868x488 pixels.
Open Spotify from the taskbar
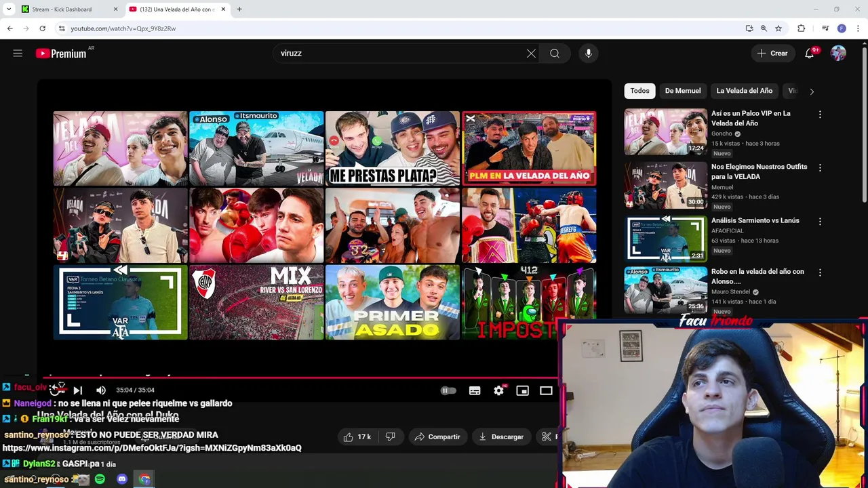[100, 479]
